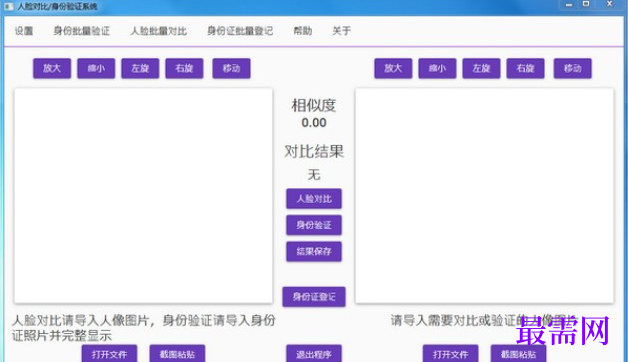Click the right panel 移动 button
This screenshot has height=362, width=628.
[573, 68]
